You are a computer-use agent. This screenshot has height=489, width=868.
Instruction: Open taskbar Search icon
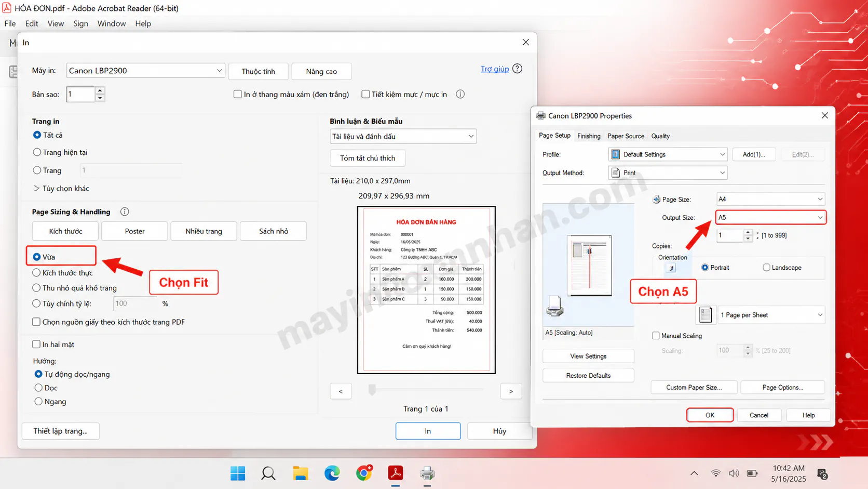[x=268, y=473]
